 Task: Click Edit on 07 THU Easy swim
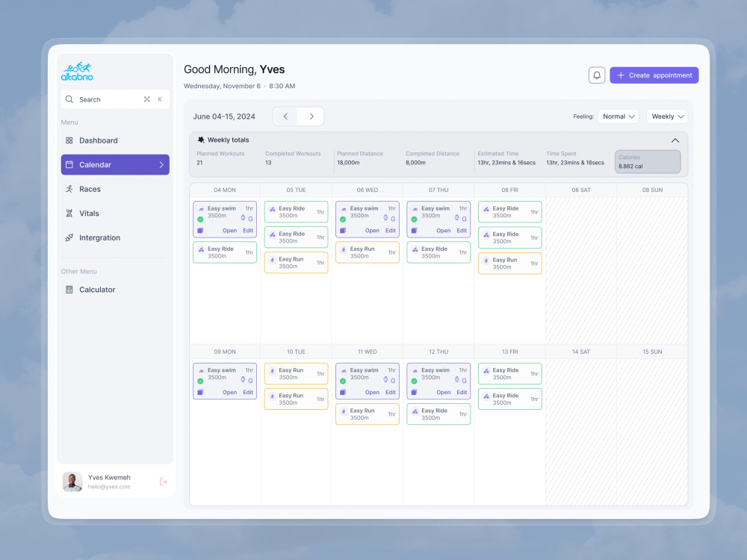(x=462, y=231)
